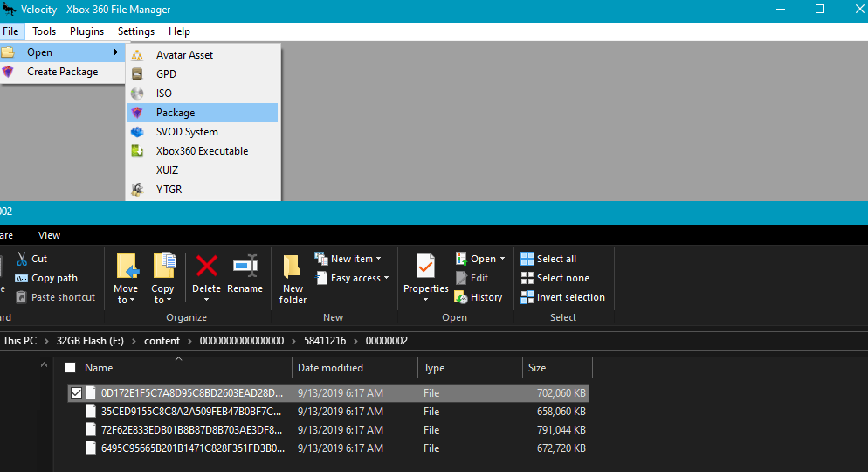Open the Plugins menu in Velocity
The width and height of the screenshot is (868, 472).
coord(87,31)
